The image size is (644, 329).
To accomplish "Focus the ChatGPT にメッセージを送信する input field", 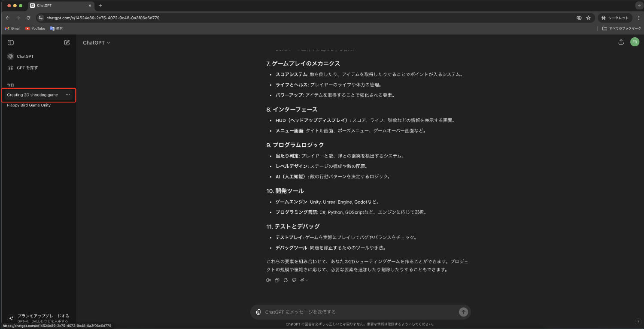I will [360, 312].
